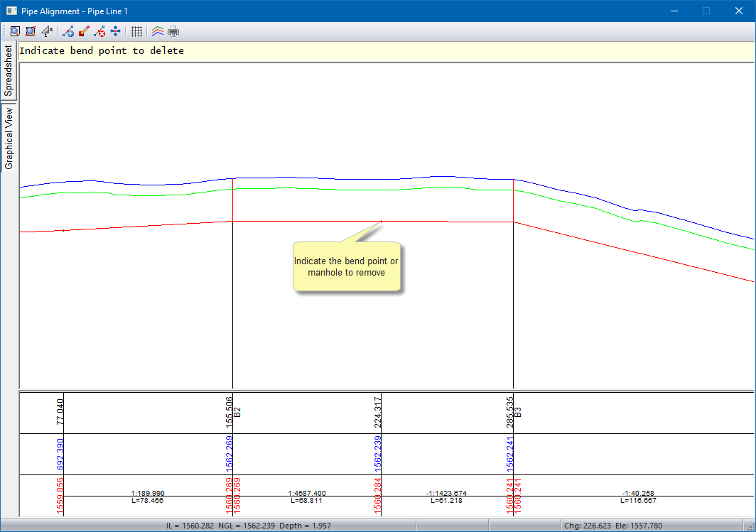Click the B3 manhole red vertical line
The width and height of the screenshot is (756, 532).
click(513, 200)
